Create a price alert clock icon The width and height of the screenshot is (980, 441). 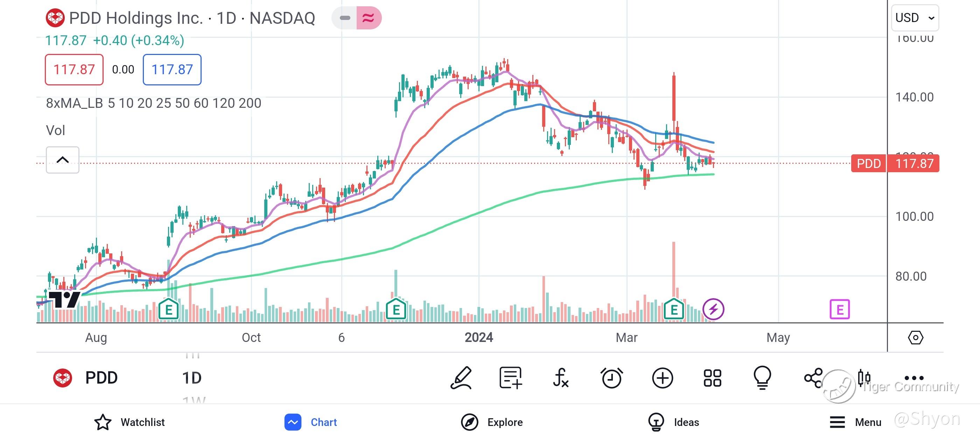tap(611, 378)
